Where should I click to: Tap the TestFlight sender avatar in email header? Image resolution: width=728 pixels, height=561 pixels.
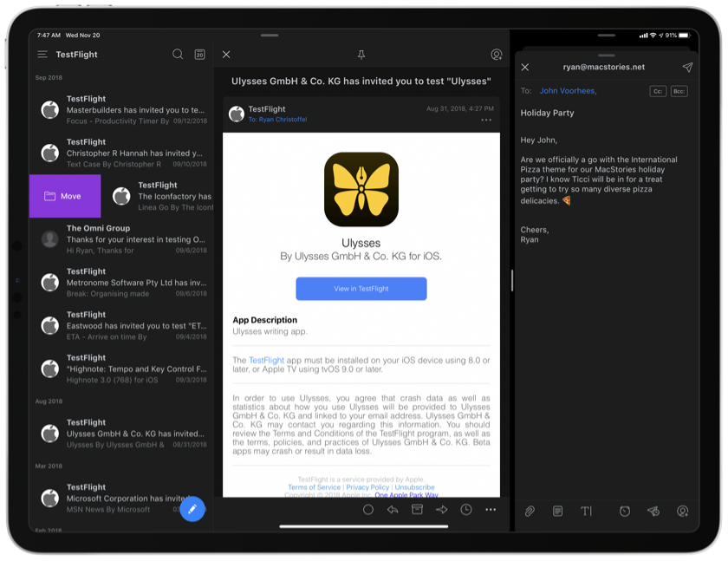point(237,114)
